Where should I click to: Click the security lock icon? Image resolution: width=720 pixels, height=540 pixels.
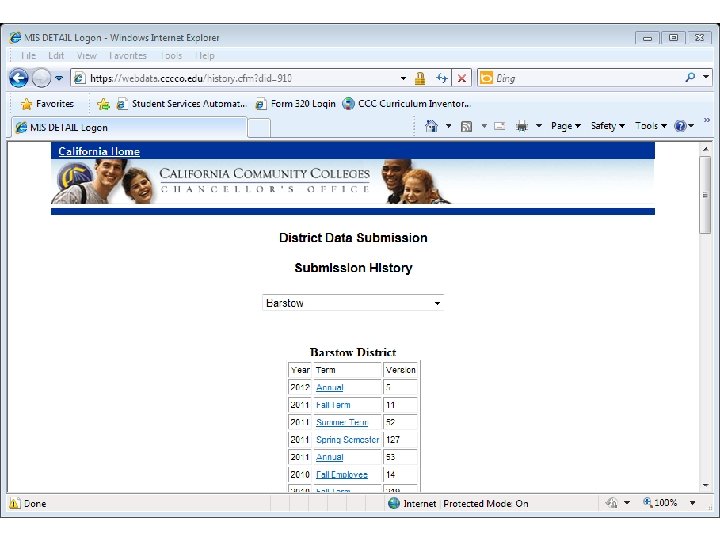point(420,78)
